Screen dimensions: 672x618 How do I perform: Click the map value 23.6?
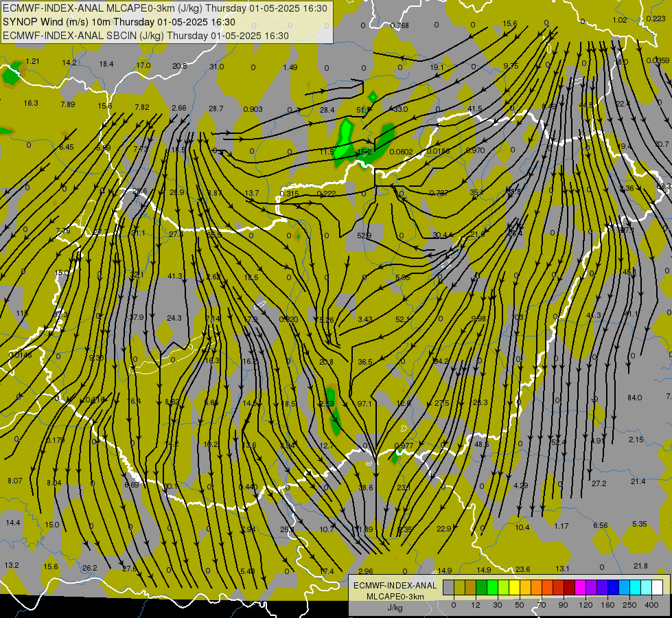click(522, 569)
